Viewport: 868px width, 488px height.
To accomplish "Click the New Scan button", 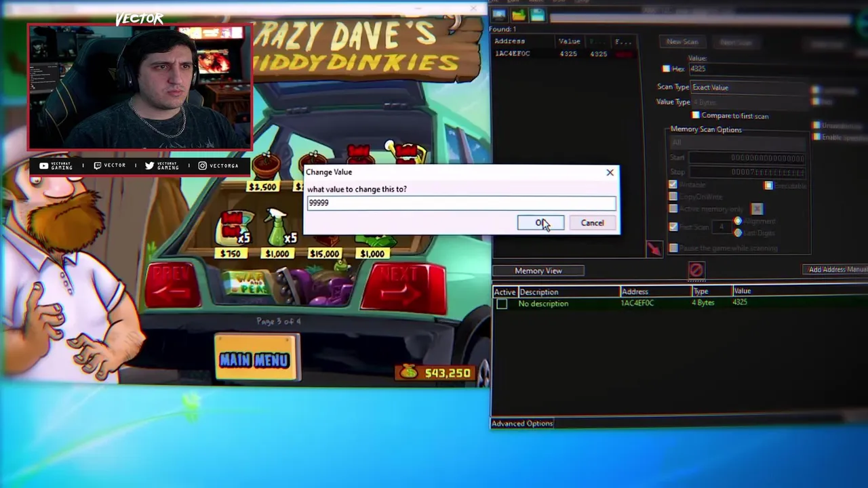I will pyautogui.click(x=682, y=41).
